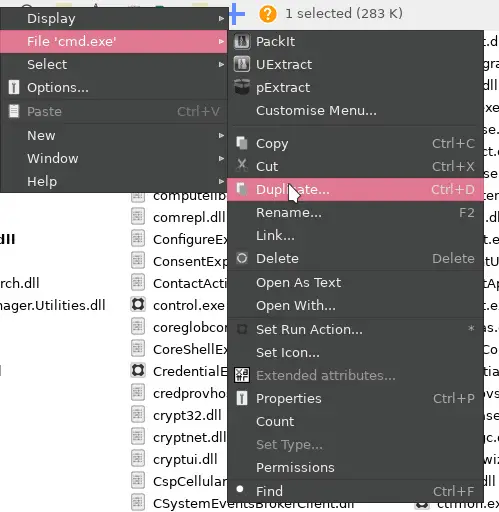
Task: Open the New submenu
Action: tap(114, 135)
